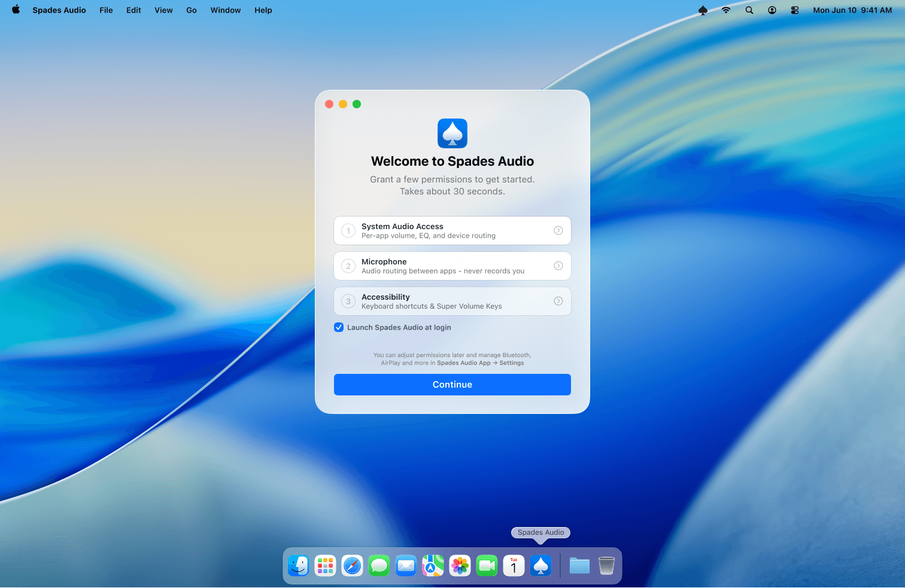Screen dimensions: 905x588
Task: Open the Window menu
Action: tap(225, 10)
